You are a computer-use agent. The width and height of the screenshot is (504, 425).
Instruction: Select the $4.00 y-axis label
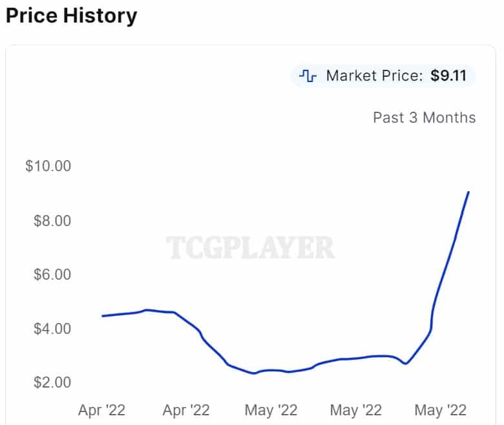(x=50, y=329)
